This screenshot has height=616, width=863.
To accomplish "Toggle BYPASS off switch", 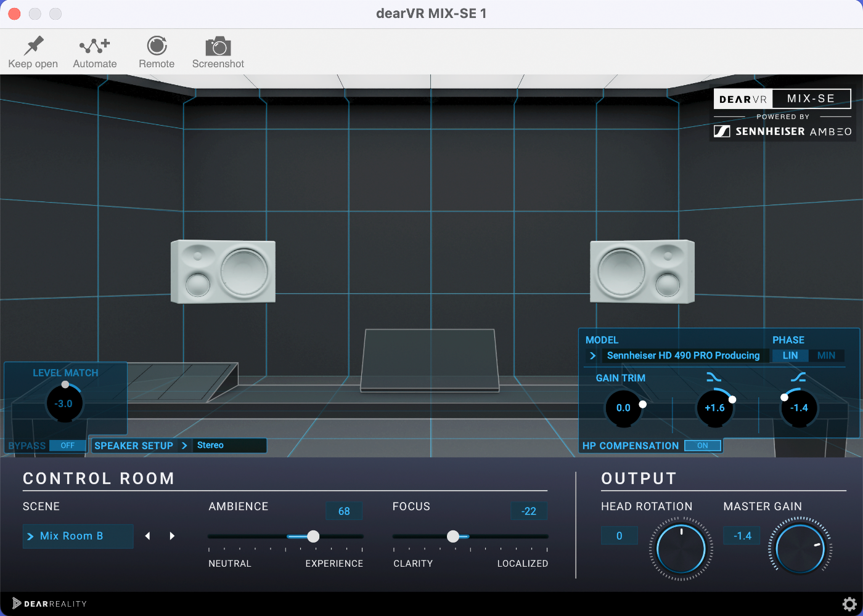I will [67, 445].
